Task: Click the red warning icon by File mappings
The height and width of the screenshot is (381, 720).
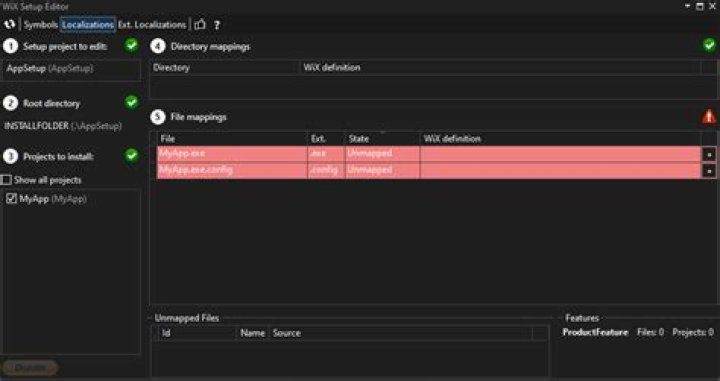Action: point(709,117)
